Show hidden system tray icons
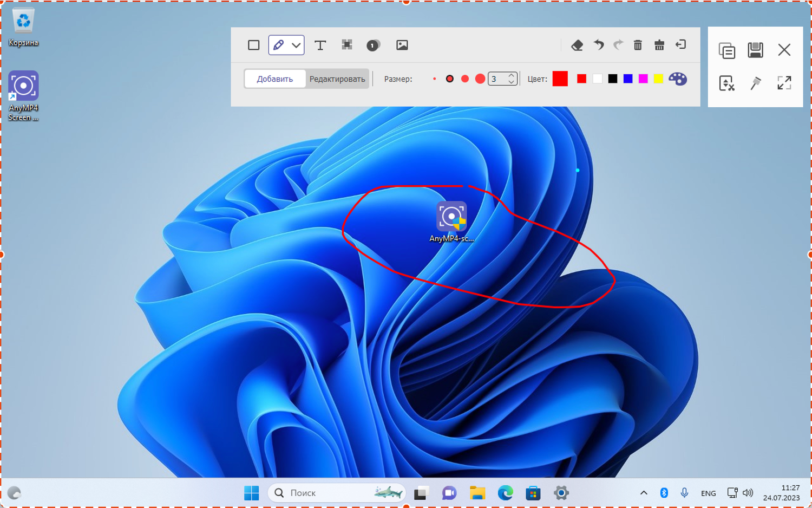Viewport: 812px width, 508px height. click(644, 493)
